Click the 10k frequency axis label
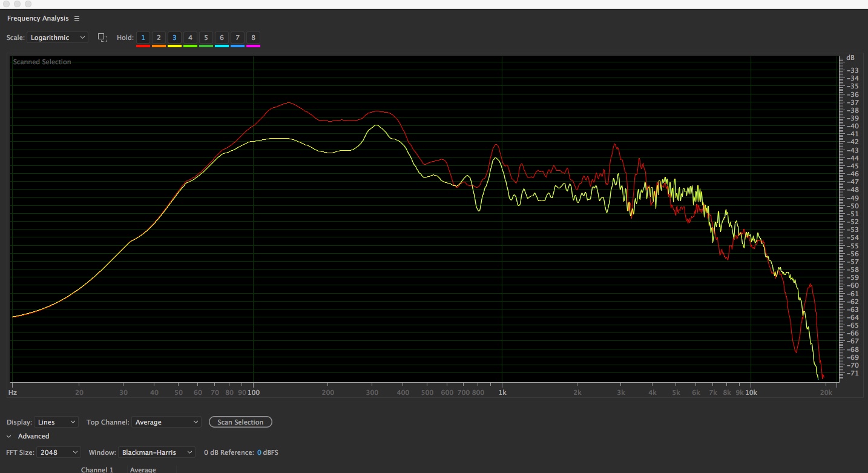Image resolution: width=868 pixels, height=473 pixels. (x=751, y=392)
